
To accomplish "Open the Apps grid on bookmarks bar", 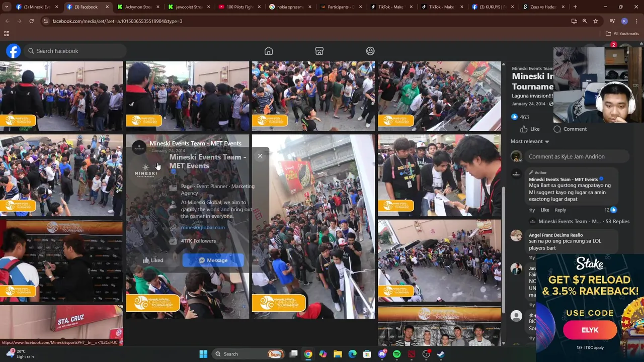I will click(x=7, y=34).
